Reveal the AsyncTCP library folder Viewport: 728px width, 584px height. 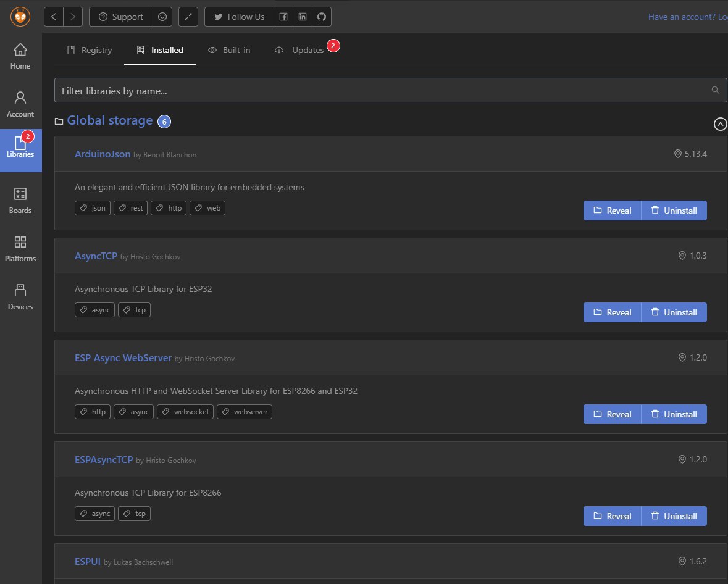click(x=613, y=312)
